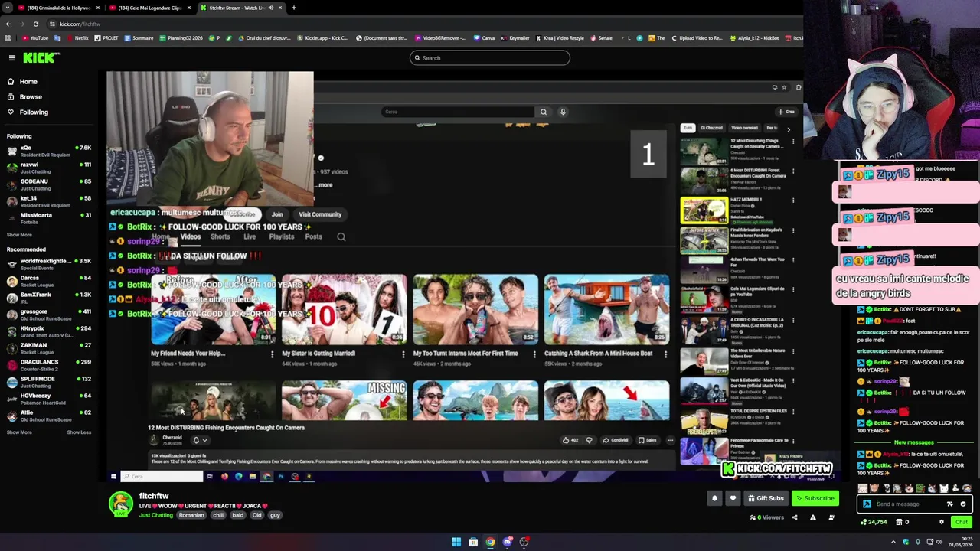Open Canva bookmark
Viewport: 980px width, 551px height.
(484, 38)
